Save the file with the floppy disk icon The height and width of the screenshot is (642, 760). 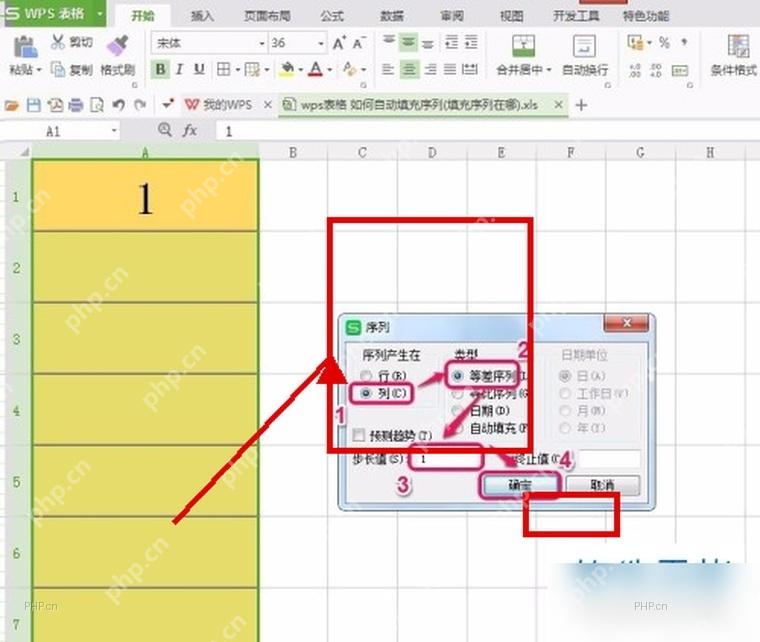[x=33, y=105]
